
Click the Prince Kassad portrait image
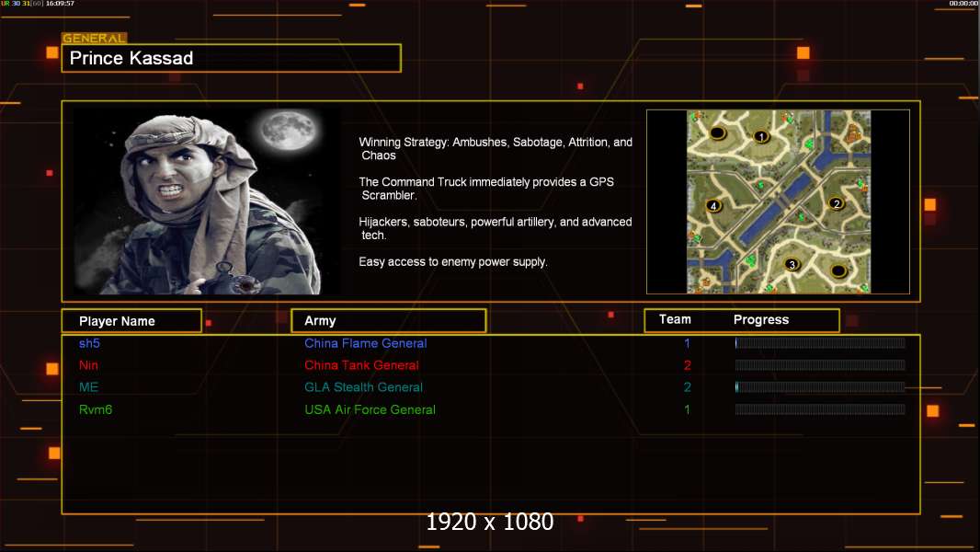(x=207, y=201)
